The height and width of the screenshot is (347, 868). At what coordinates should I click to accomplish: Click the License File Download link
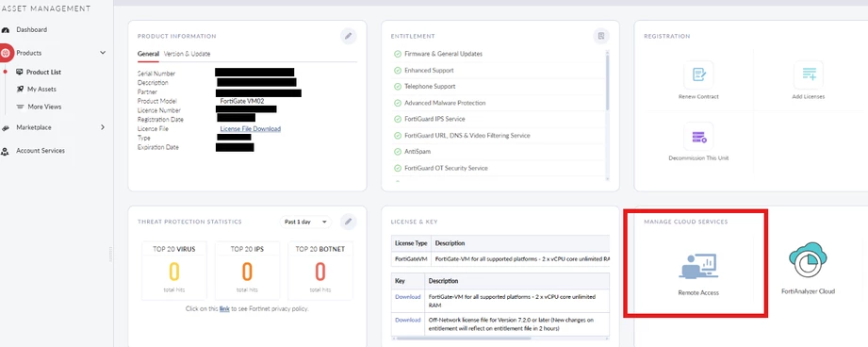tap(250, 129)
